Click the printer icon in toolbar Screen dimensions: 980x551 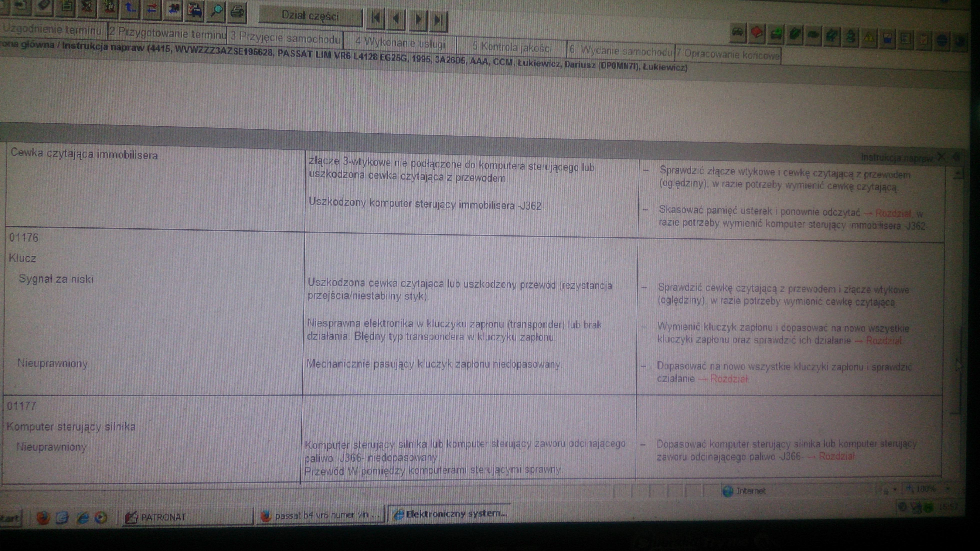point(237,12)
